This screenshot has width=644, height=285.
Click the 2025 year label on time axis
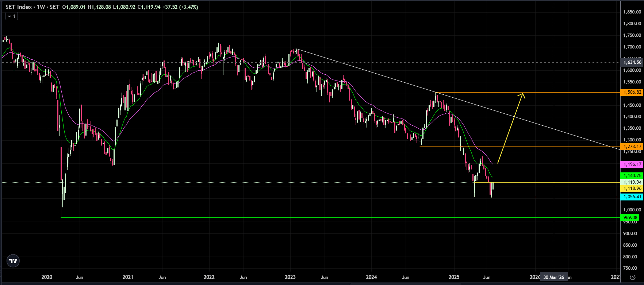454,277
